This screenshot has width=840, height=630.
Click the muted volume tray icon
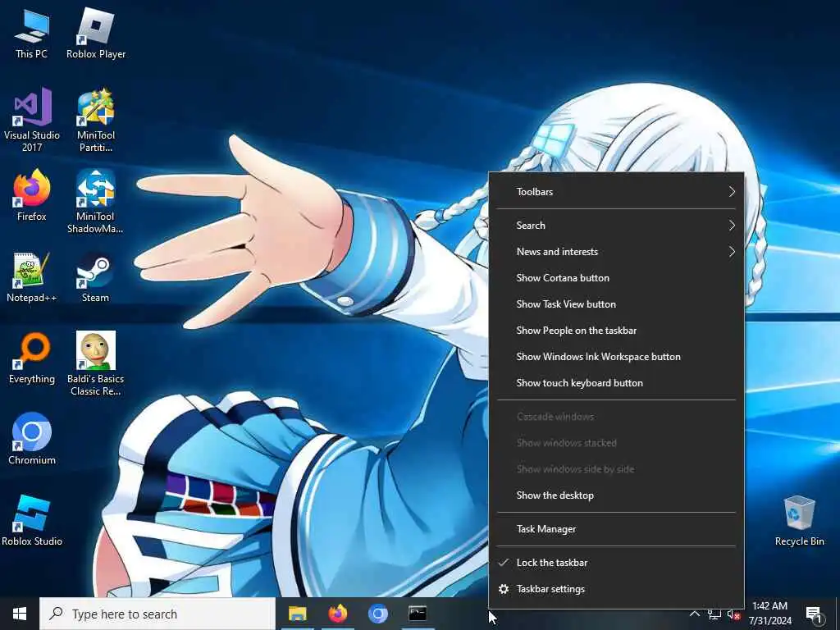733,614
